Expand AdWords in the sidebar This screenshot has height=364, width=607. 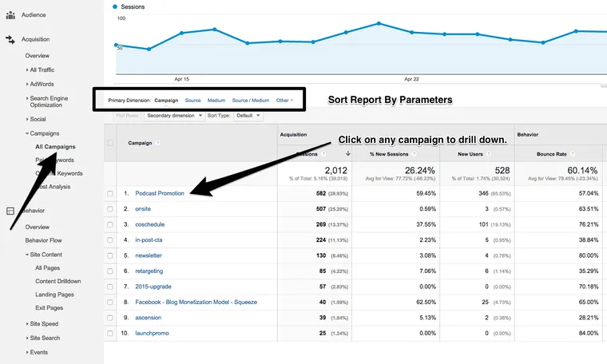click(x=40, y=84)
